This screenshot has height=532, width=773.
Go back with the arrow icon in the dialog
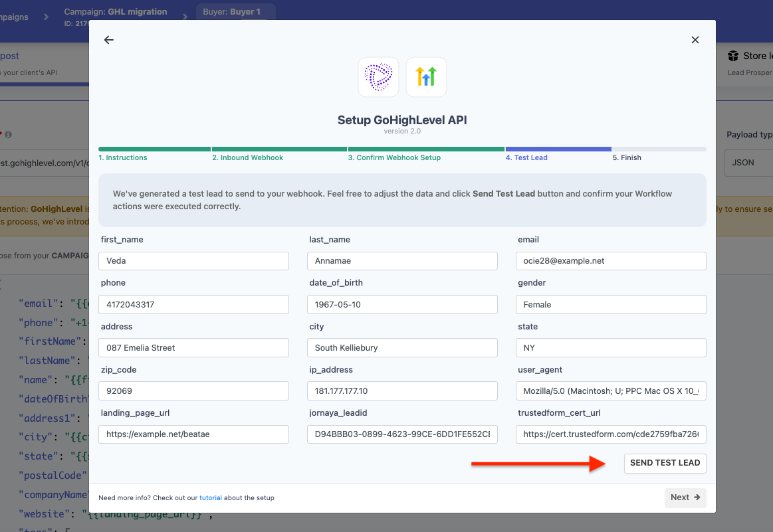pos(109,40)
